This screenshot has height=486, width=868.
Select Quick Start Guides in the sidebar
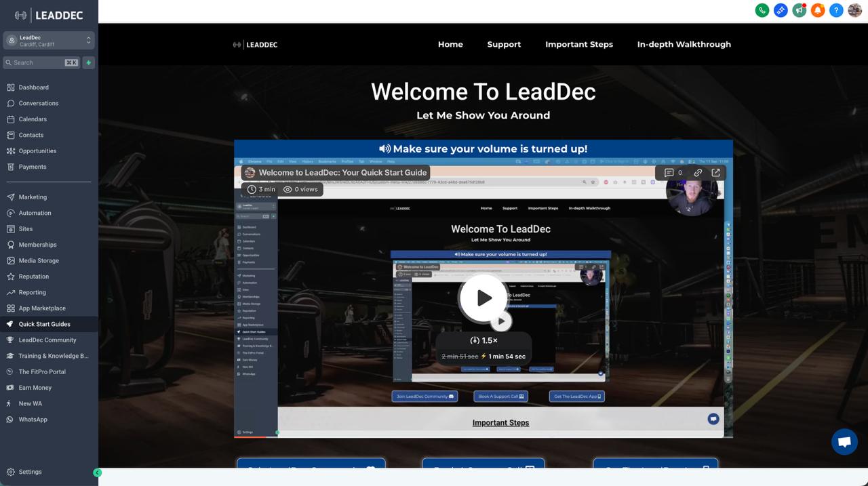(49, 324)
